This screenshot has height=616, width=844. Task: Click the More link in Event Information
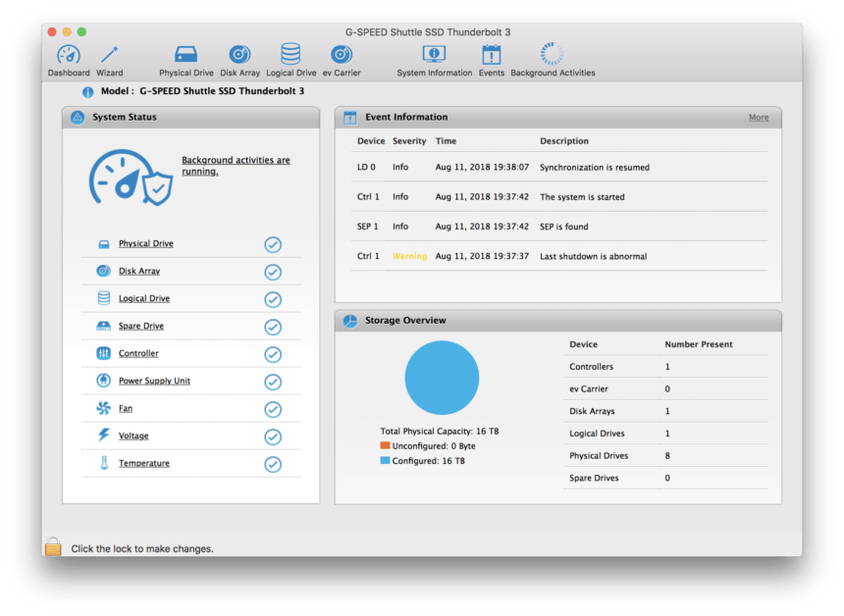(758, 118)
